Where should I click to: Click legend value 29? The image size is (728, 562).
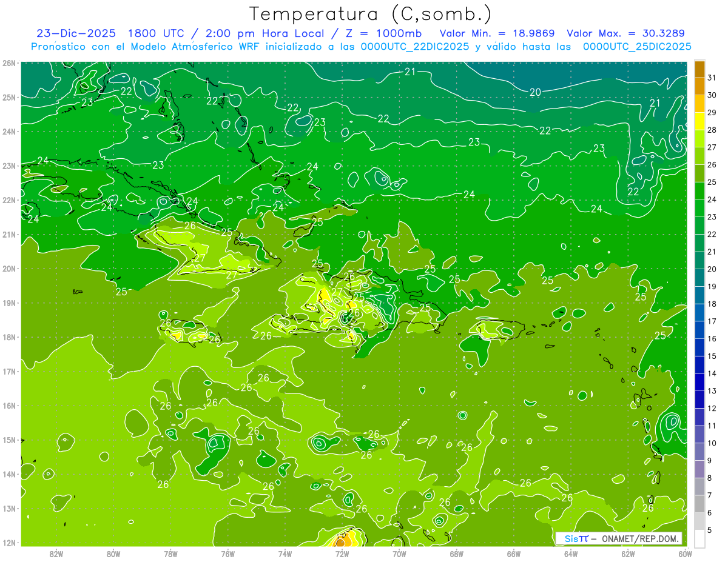[x=712, y=112]
